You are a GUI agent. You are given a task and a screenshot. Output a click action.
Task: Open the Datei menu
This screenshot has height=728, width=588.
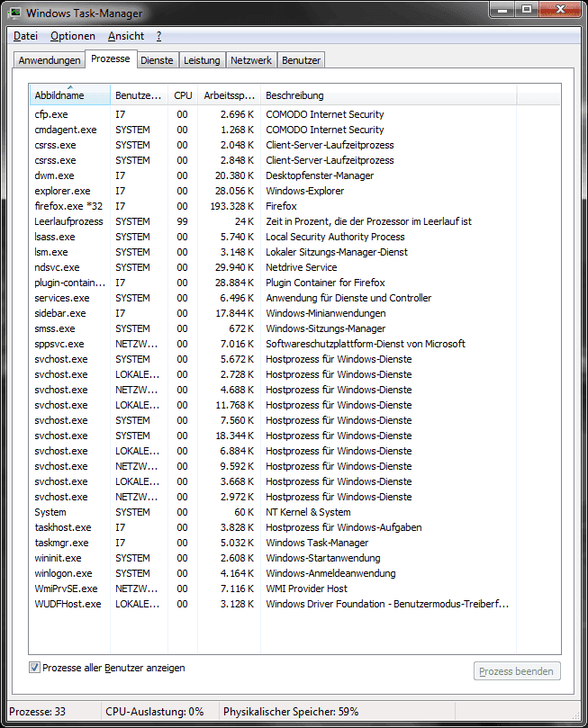click(x=25, y=36)
